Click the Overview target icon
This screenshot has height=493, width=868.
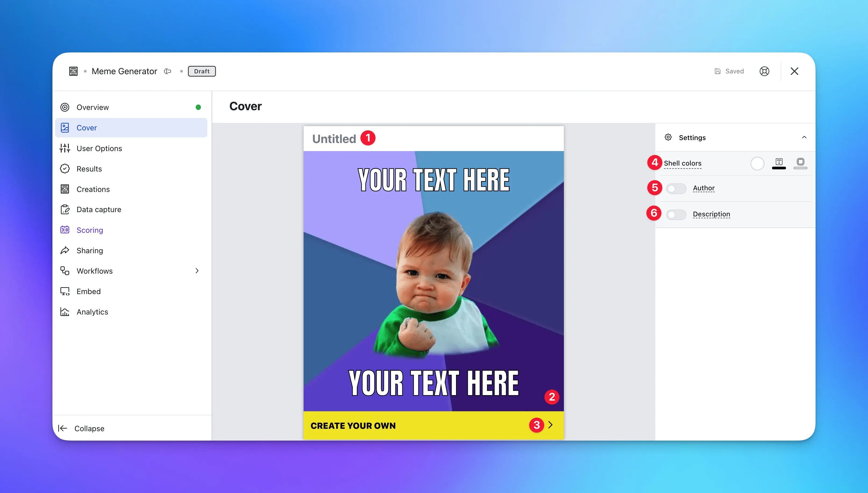coord(65,107)
